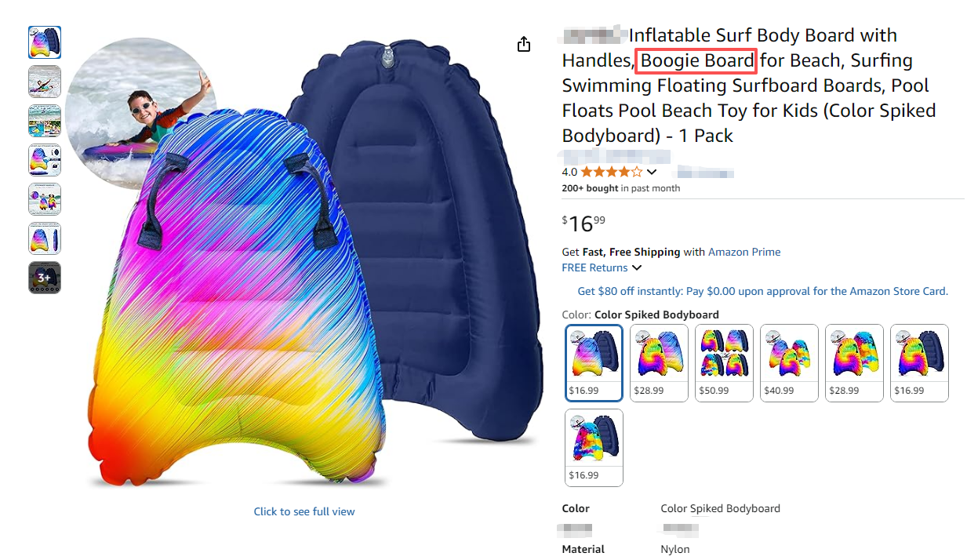The height and width of the screenshot is (560, 967).
Task: Expand the star rating dropdown chevron
Action: coord(652,172)
